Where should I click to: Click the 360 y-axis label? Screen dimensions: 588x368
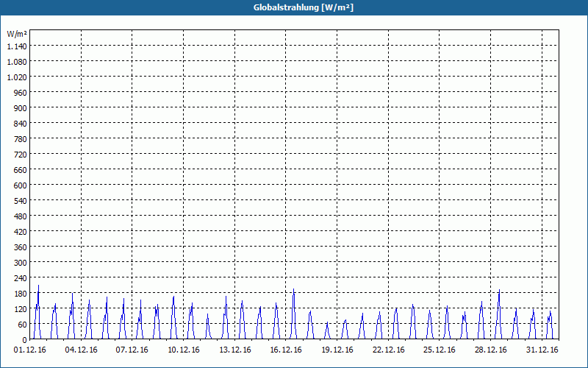[21, 247]
